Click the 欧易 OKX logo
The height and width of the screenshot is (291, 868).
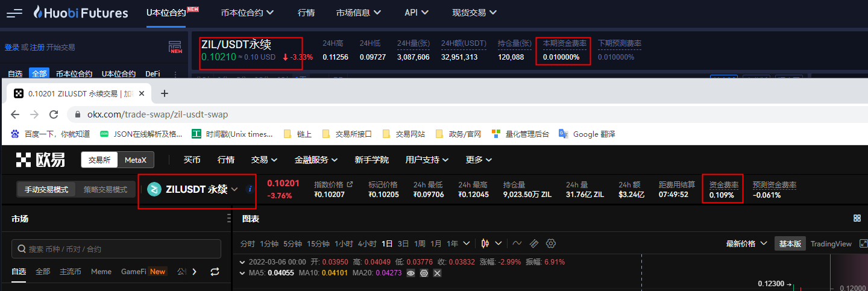pyautogui.click(x=40, y=160)
